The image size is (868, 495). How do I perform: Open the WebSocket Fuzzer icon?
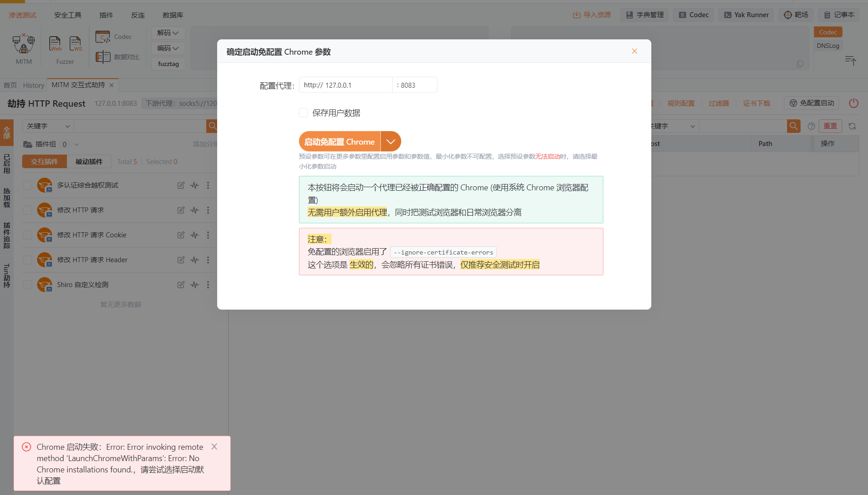(x=76, y=44)
